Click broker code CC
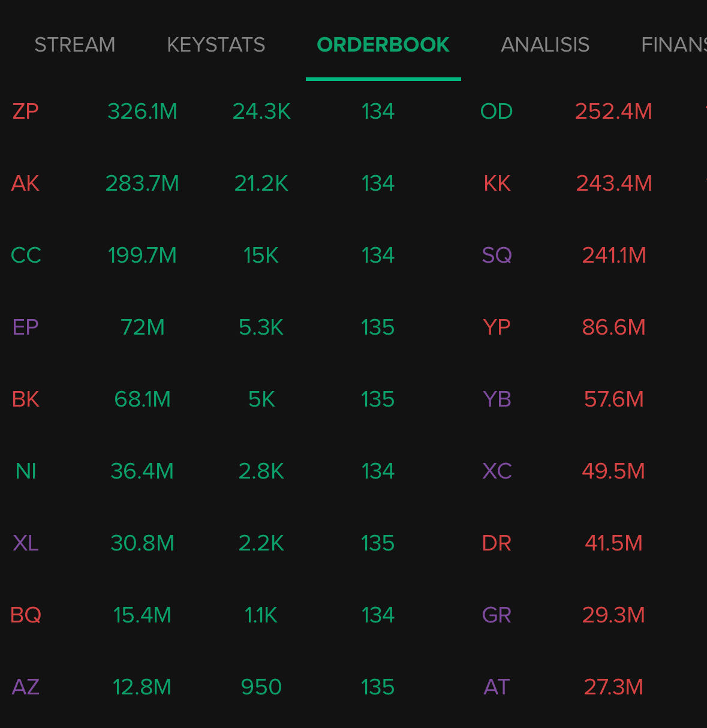Screen dimensions: 707x728 [x=26, y=255]
